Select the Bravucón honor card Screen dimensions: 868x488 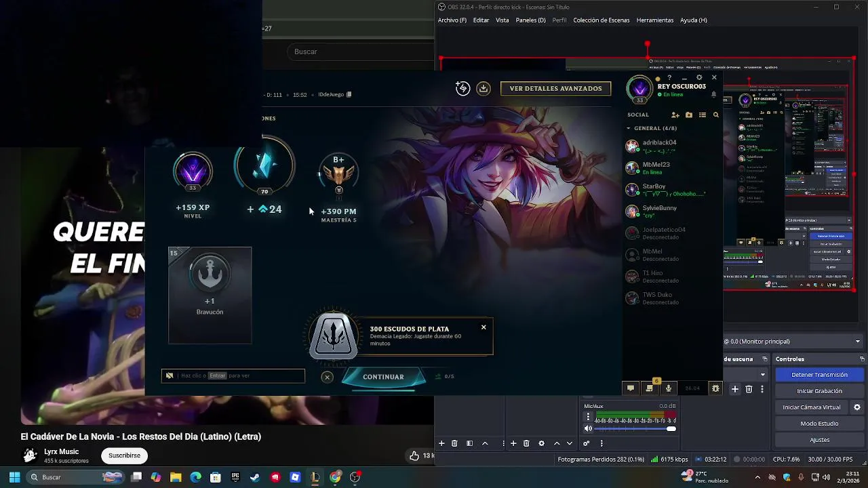point(210,296)
